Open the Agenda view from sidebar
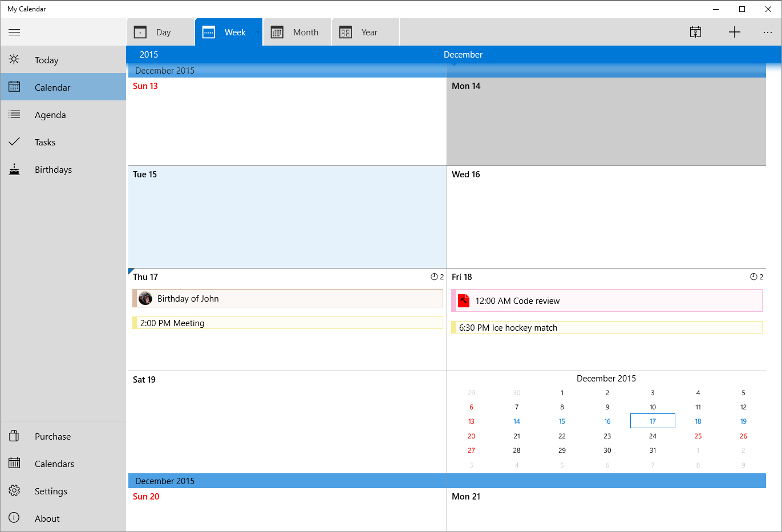The width and height of the screenshot is (782, 532). click(50, 115)
